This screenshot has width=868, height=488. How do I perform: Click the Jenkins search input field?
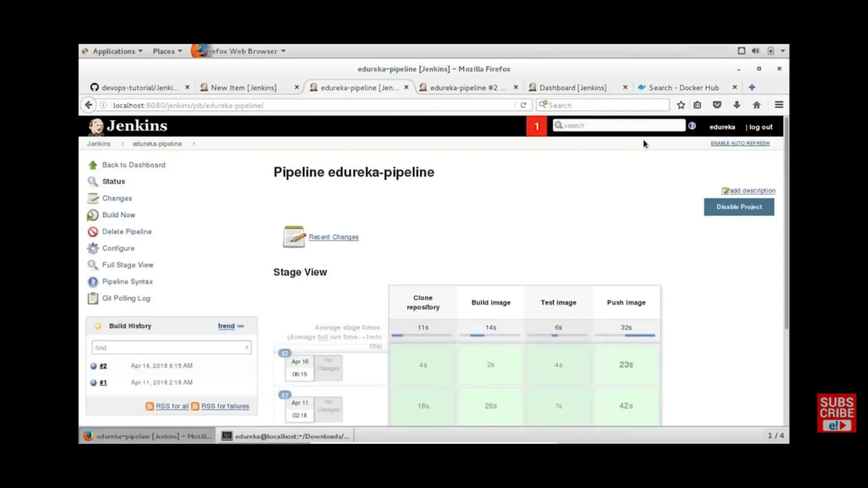coord(619,125)
